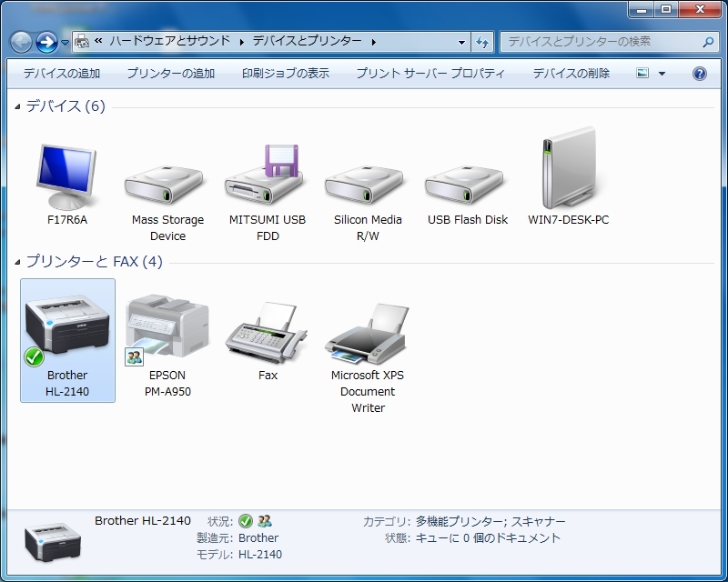Click the Back navigation arrow
The width and height of the screenshot is (728, 582).
[x=21, y=42]
